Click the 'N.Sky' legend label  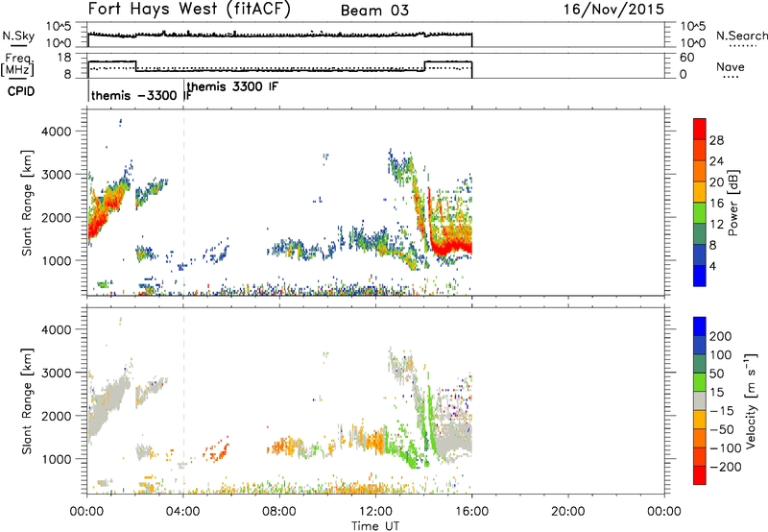pos(18,36)
